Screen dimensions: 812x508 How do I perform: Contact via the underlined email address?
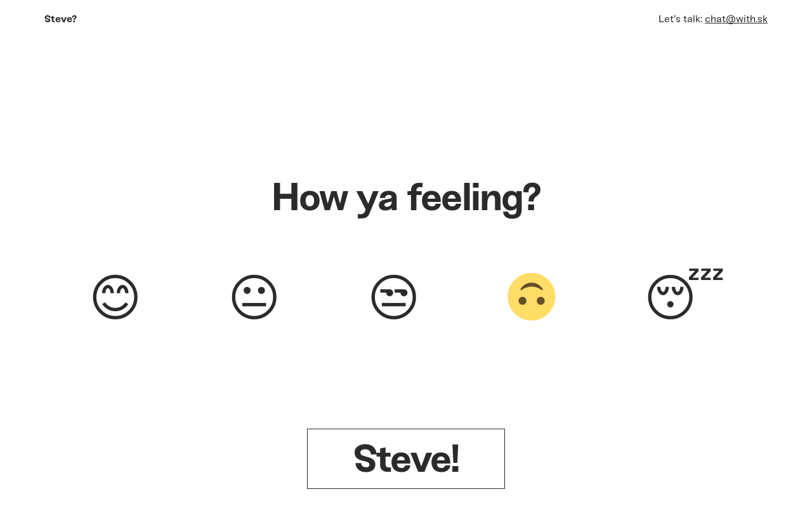736,19
